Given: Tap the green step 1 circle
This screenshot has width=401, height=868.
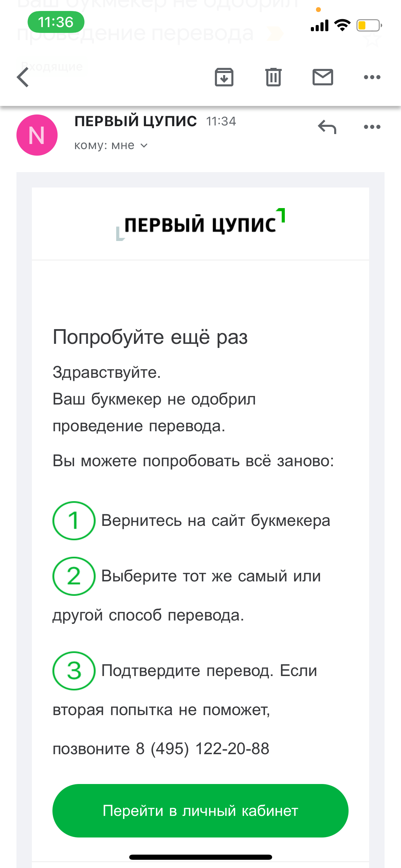Looking at the screenshot, I should click(74, 520).
